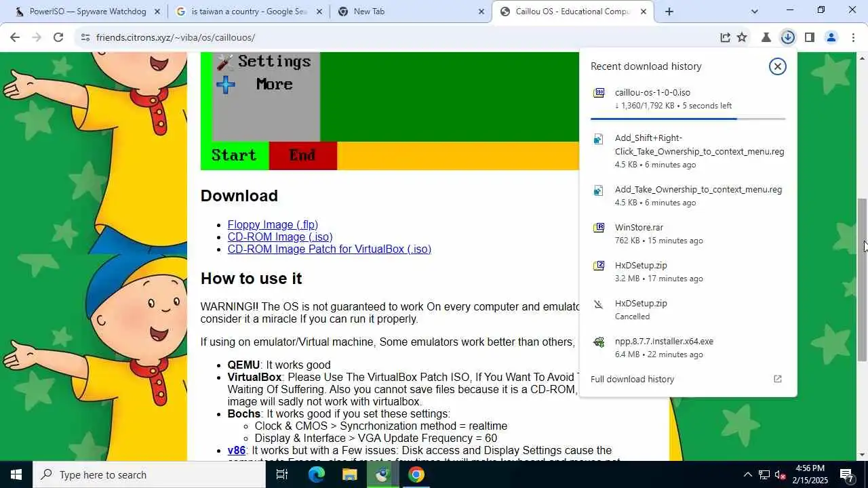868x488 pixels.
Task: Show hidden system tray icons
Action: 747,474
